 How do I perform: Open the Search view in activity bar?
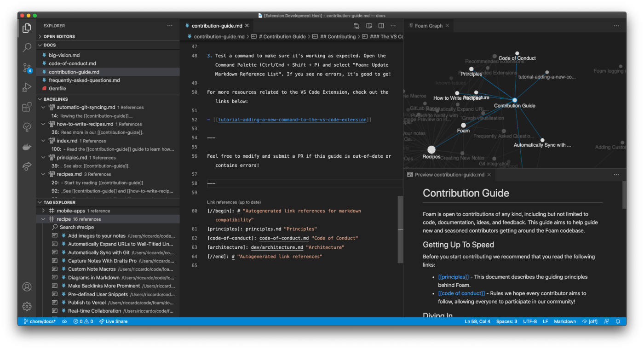pos(27,47)
